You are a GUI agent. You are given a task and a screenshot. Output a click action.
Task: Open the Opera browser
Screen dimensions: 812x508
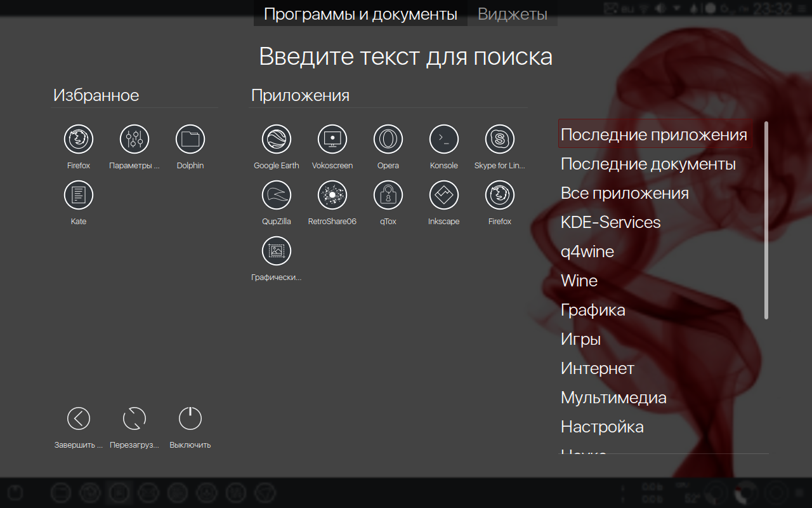388,139
